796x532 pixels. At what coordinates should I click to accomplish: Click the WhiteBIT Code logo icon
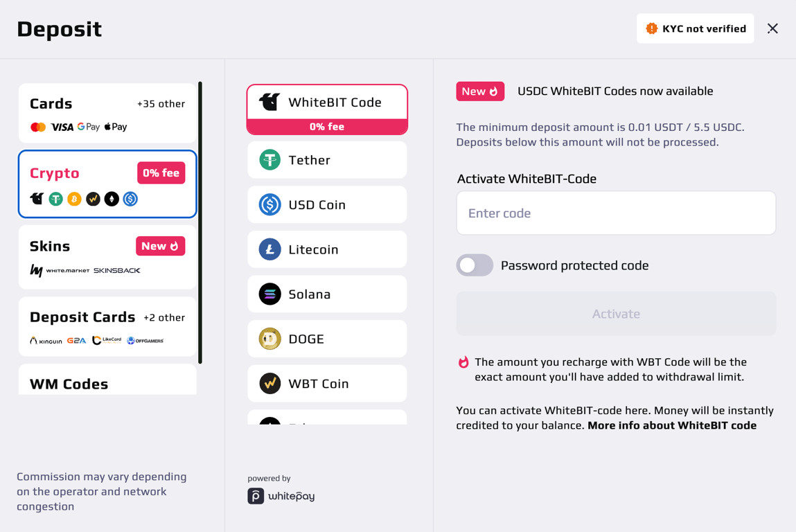(269, 102)
